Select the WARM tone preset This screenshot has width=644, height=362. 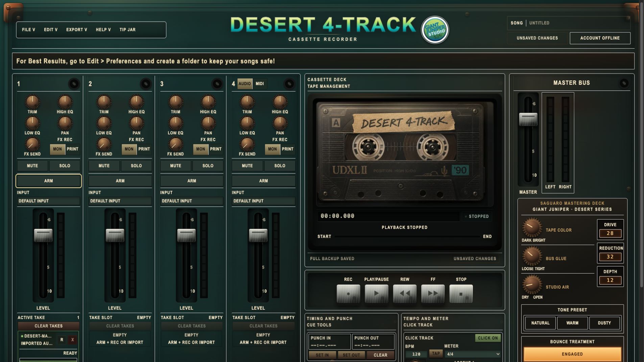pos(572,323)
